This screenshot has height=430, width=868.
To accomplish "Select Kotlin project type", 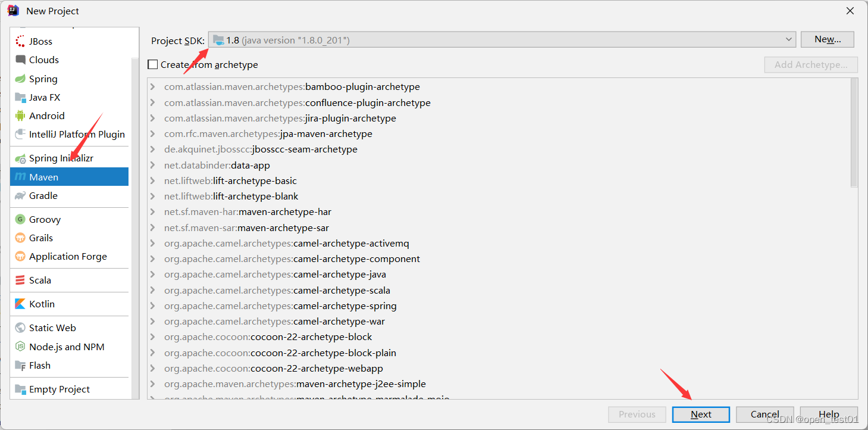I will 69,304.
